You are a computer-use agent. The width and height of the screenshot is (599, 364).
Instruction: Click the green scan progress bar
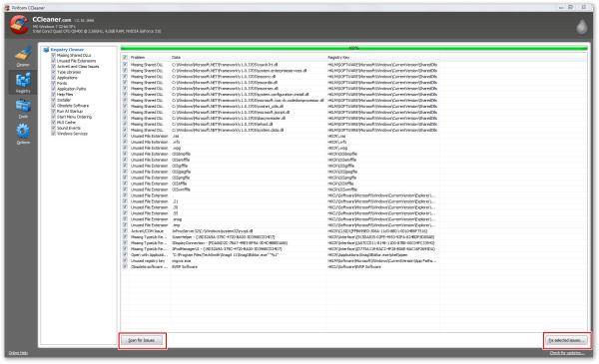coord(354,48)
